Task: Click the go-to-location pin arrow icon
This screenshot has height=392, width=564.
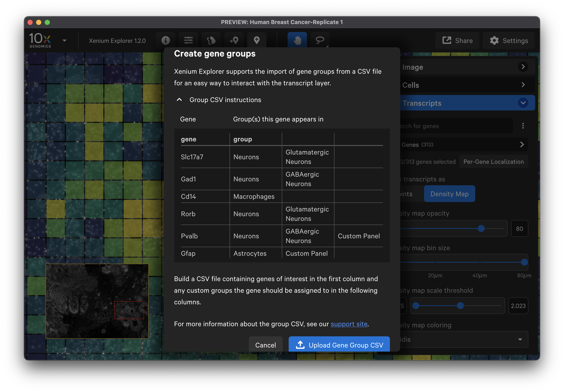Action: [x=234, y=40]
